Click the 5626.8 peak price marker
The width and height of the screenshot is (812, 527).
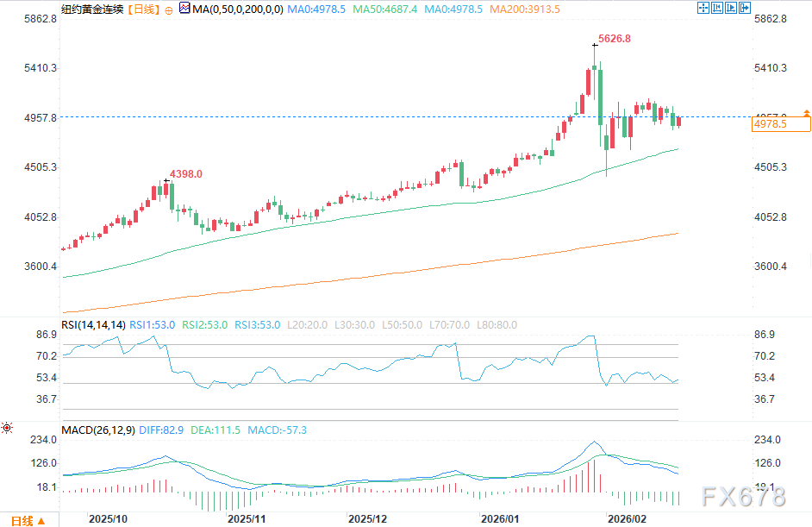point(615,39)
